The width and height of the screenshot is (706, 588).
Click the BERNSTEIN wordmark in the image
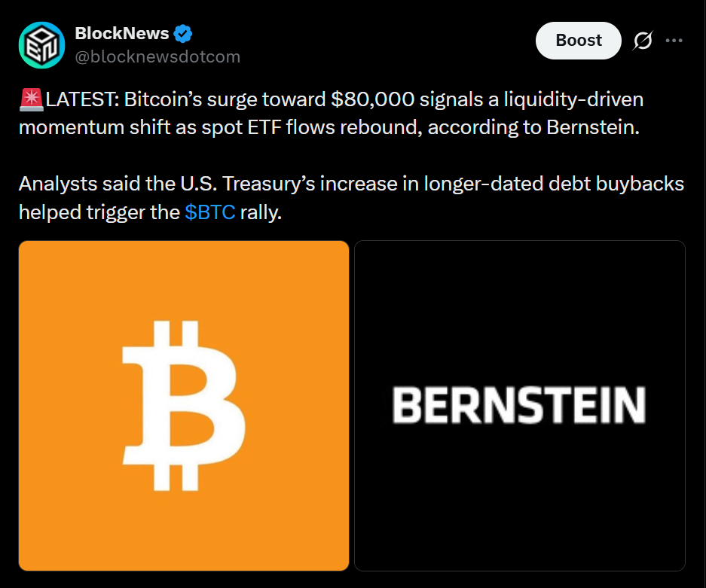tap(519, 405)
